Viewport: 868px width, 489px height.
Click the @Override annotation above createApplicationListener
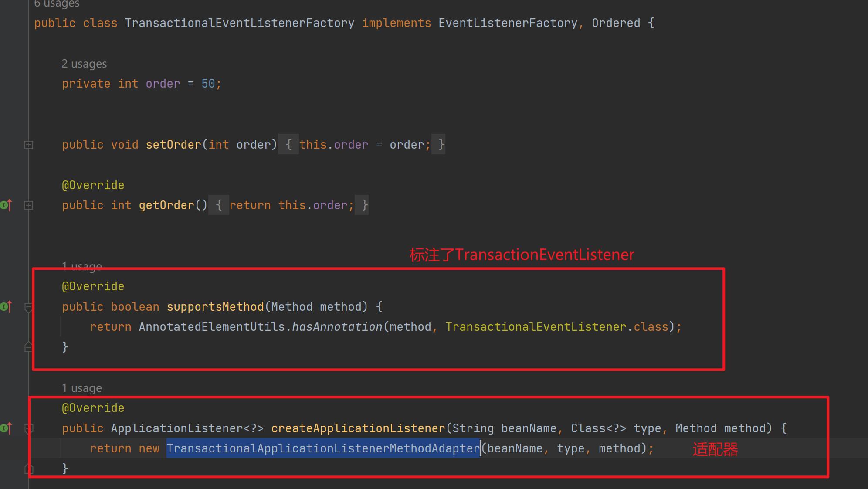(x=93, y=408)
